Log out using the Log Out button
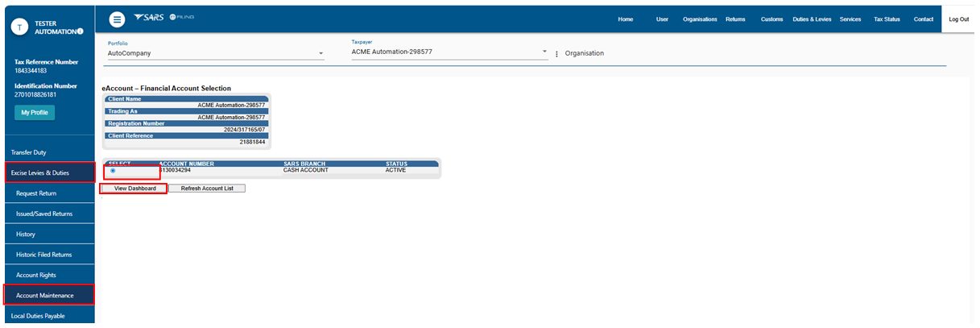 tap(959, 19)
